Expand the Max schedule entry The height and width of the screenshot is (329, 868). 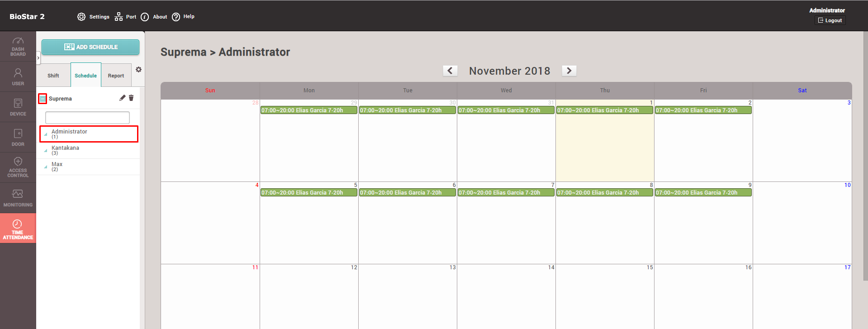click(46, 167)
